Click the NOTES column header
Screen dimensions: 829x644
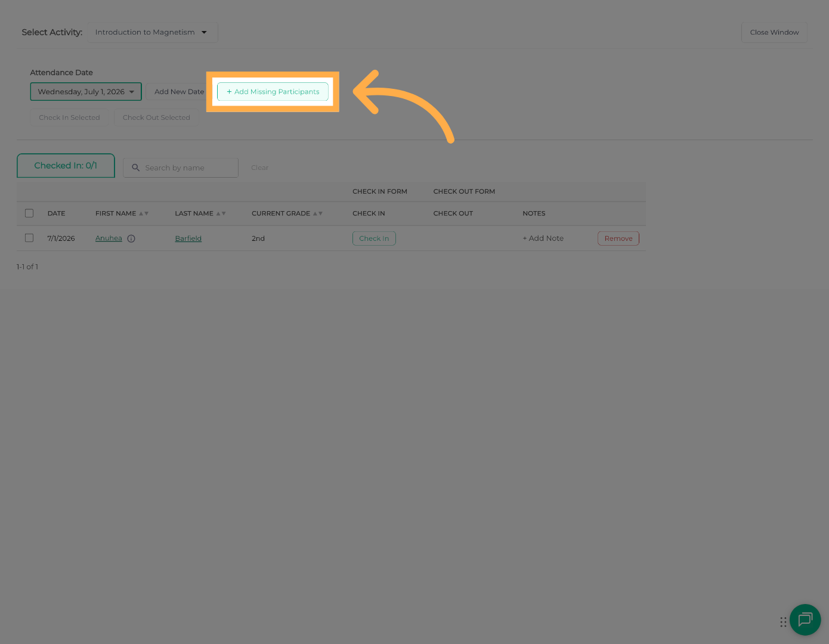pyautogui.click(x=534, y=213)
